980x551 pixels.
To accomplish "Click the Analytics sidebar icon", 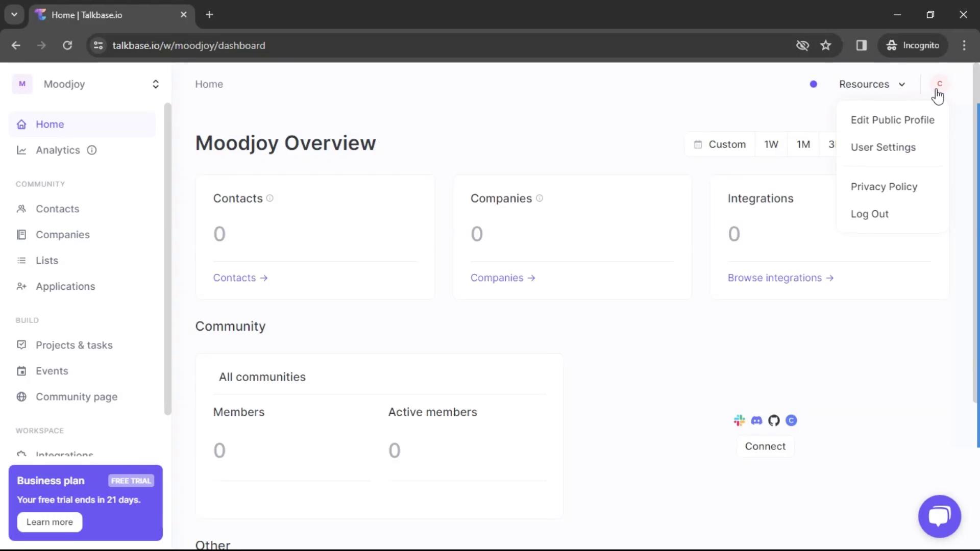I will click(x=21, y=149).
